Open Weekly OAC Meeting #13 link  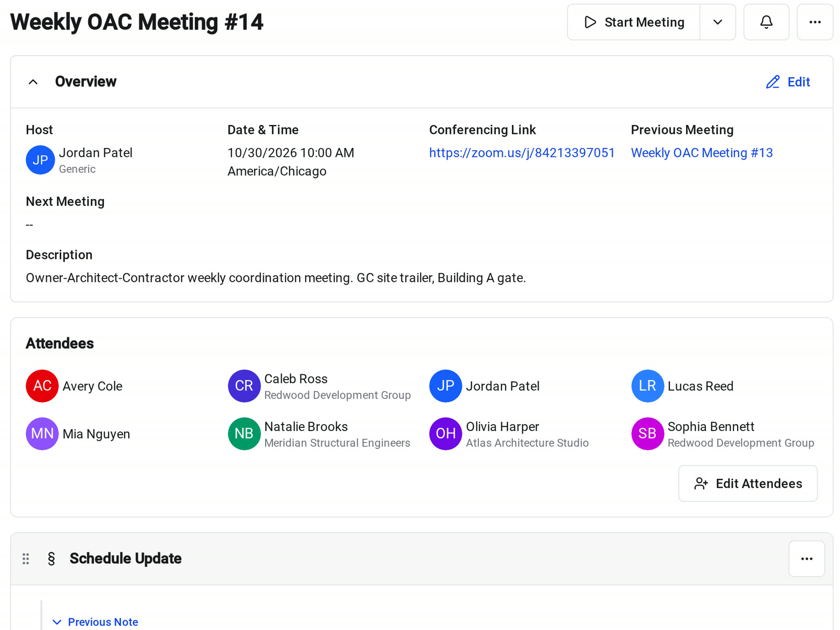(702, 153)
